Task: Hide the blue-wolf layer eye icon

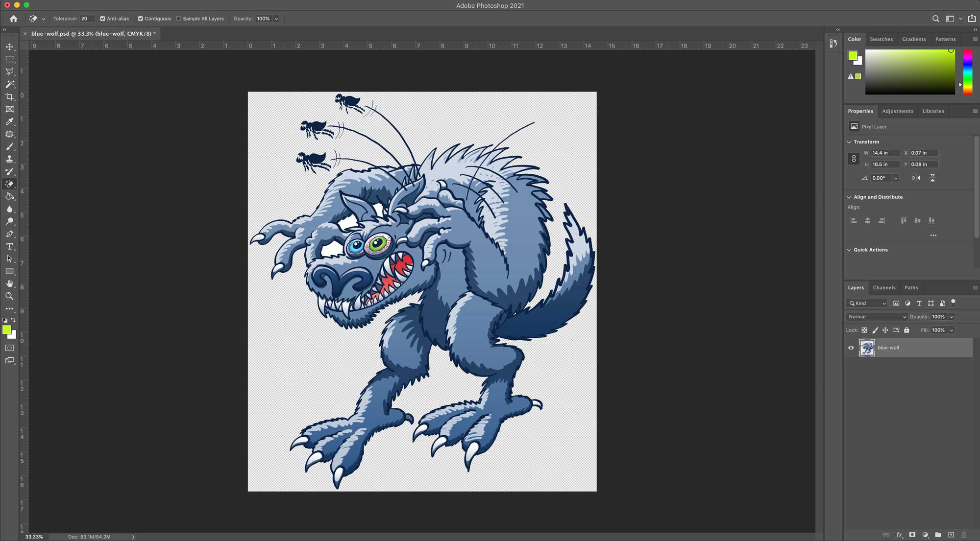Action: [851, 348]
